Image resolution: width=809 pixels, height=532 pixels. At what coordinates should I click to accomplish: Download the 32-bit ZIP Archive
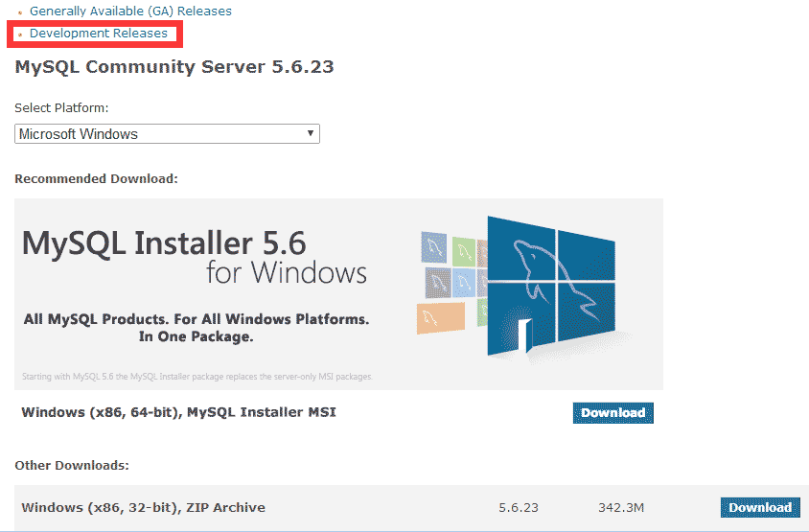[x=760, y=507]
